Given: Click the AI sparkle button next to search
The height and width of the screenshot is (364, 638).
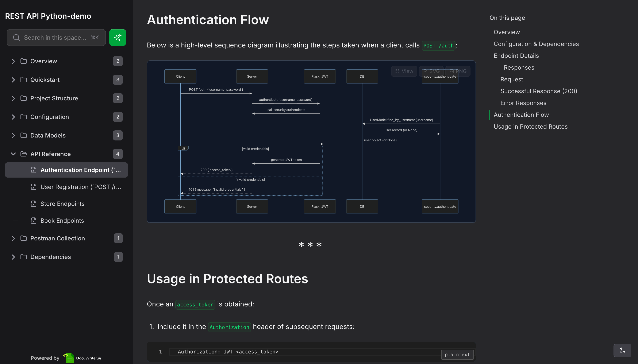Looking at the screenshot, I should [x=117, y=37].
